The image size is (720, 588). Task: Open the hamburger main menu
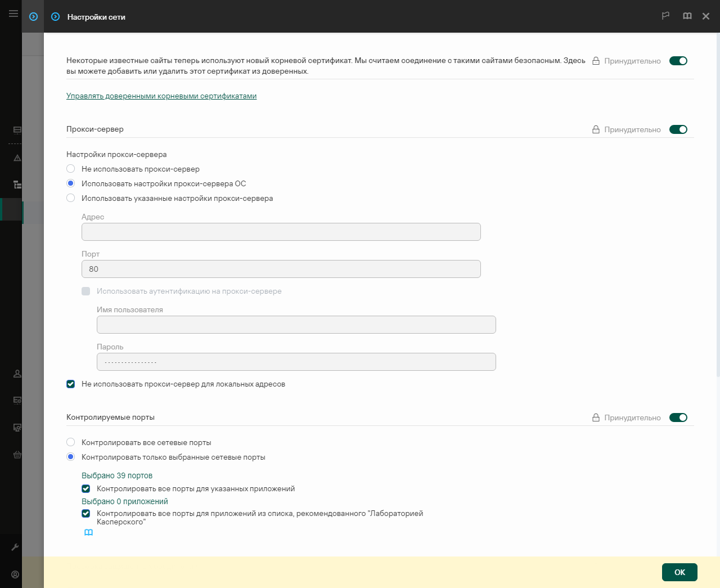(13, 14)
